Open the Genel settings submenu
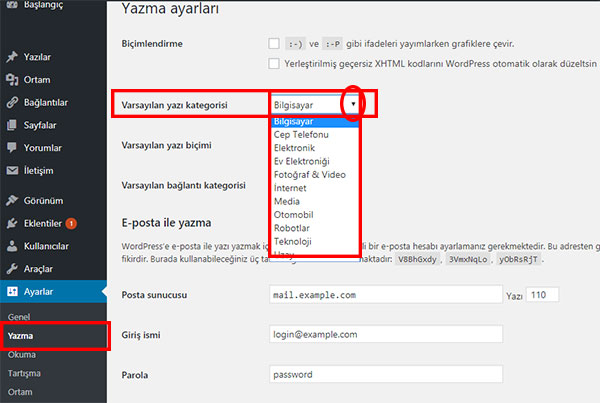 pos(19,317)
